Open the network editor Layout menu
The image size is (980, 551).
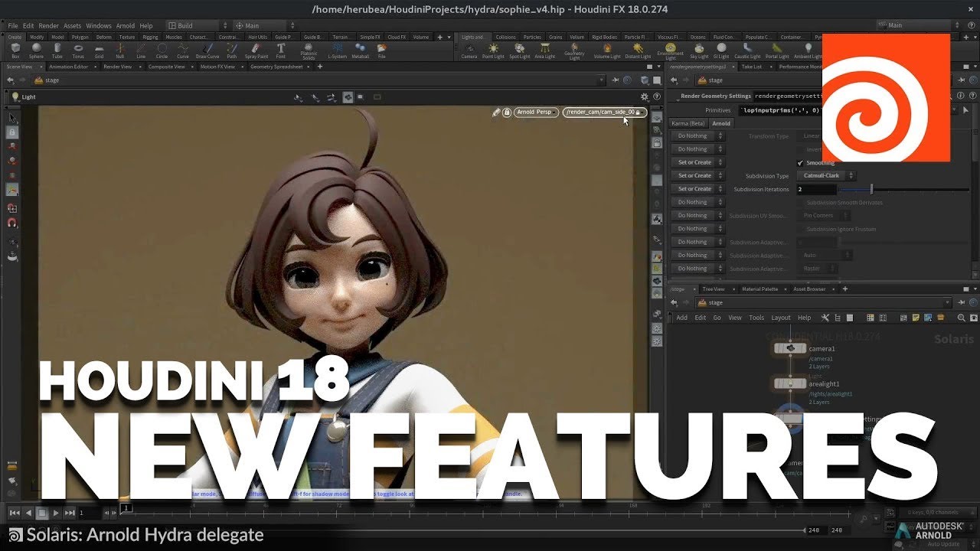tap(780, 318)
